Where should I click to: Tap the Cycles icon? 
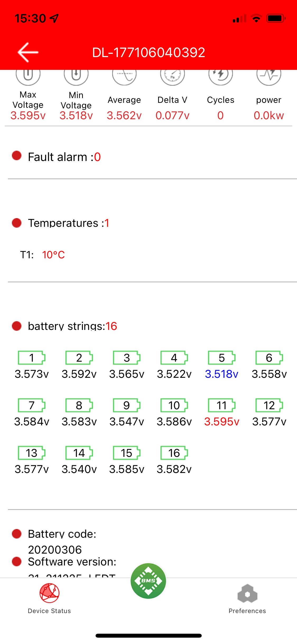tap(220, 76)
